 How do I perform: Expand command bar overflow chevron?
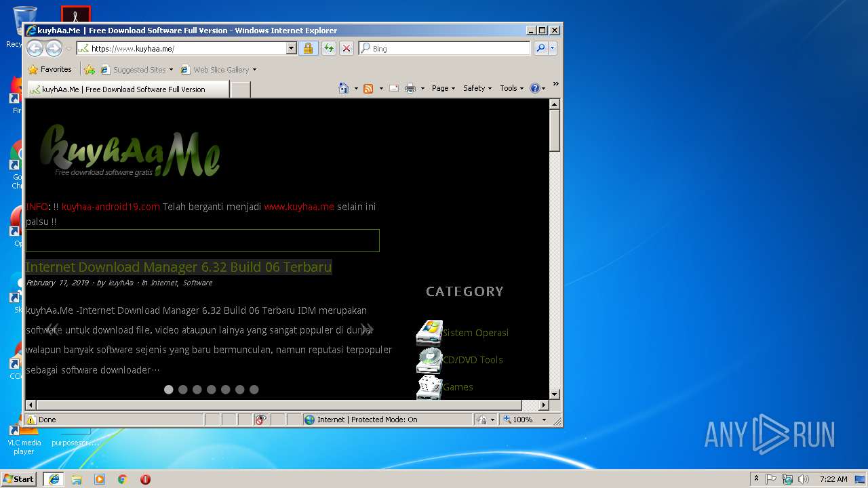[x=555, y=84]
